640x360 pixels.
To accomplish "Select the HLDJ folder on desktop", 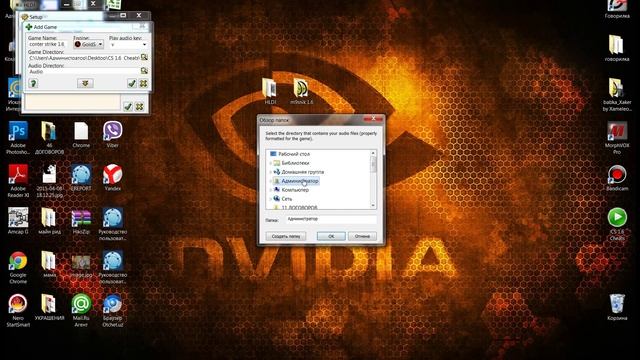I will (x=270, y=91).
